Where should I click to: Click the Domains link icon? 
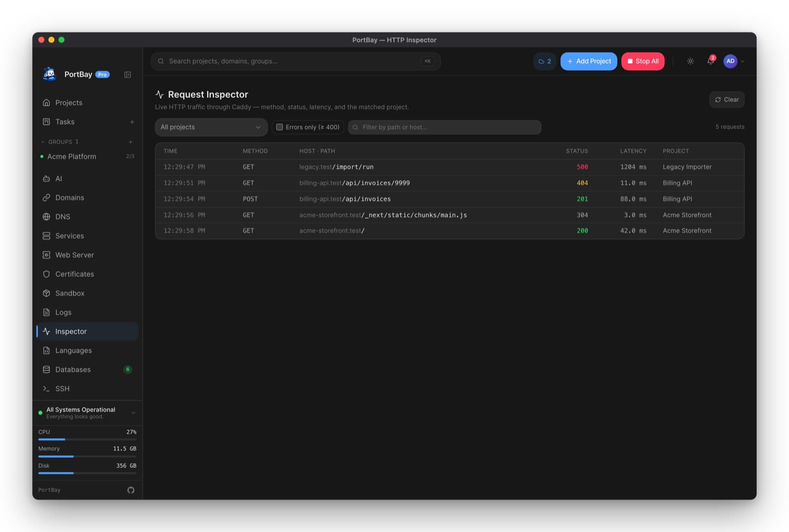[x=46, y=198]
